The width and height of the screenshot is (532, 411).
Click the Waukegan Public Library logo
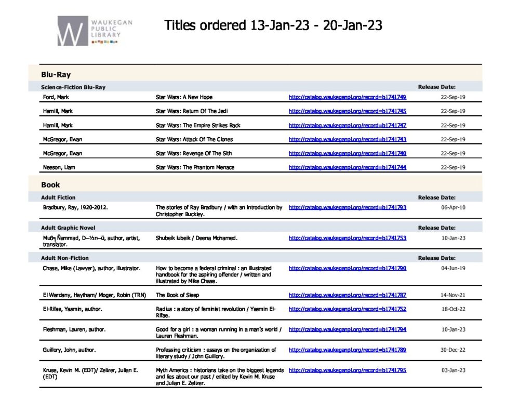click(95, 31)
